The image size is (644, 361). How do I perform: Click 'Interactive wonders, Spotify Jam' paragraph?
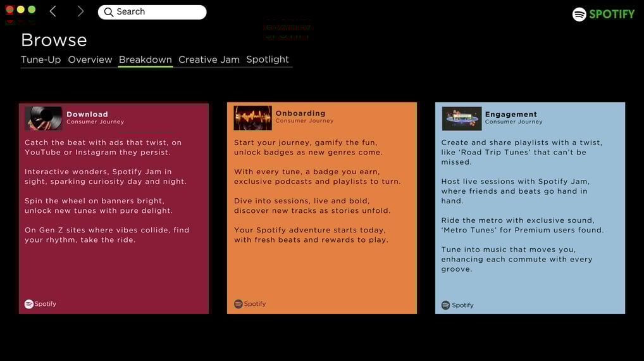(x=105, y=177)
